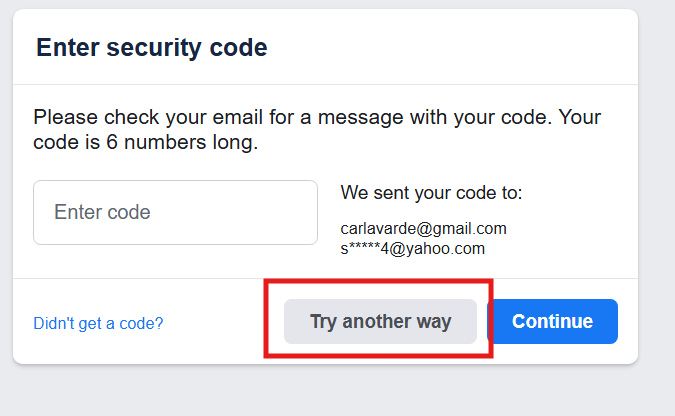The image size is (675, 416).
Task: Click the carlavarde@gmail.com email address
Action: [423, 228]
